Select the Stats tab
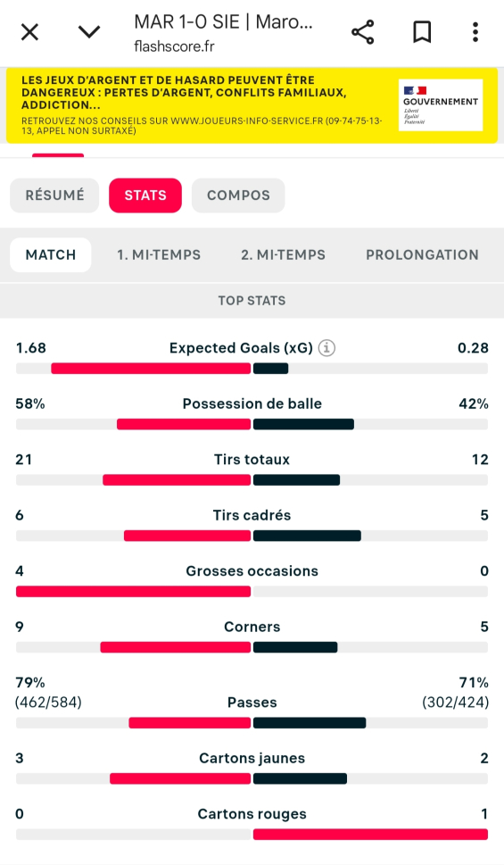 145,195
